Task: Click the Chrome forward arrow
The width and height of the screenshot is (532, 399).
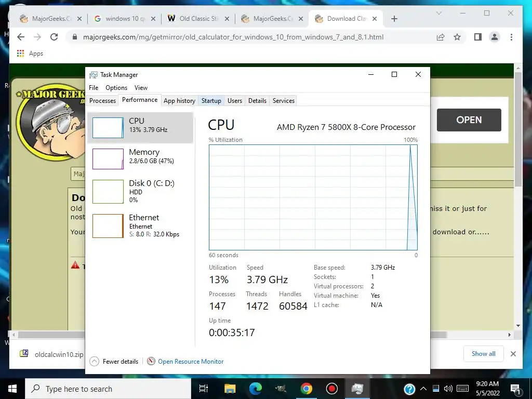Action: pos(37,37)
